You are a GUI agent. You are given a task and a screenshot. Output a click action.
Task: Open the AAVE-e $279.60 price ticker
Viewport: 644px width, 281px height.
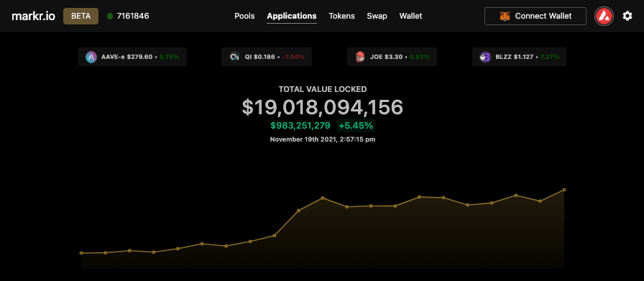[133, 57]
